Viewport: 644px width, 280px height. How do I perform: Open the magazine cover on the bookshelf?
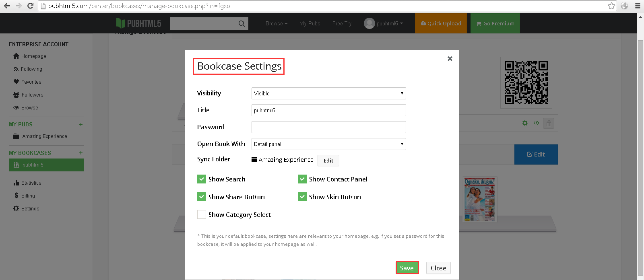(480, 200)
